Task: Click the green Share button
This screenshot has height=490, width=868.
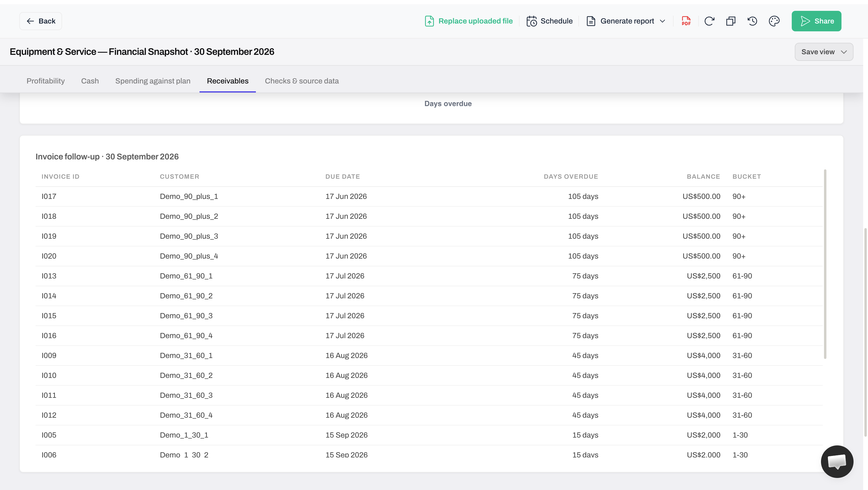Action: pos(816,21)
